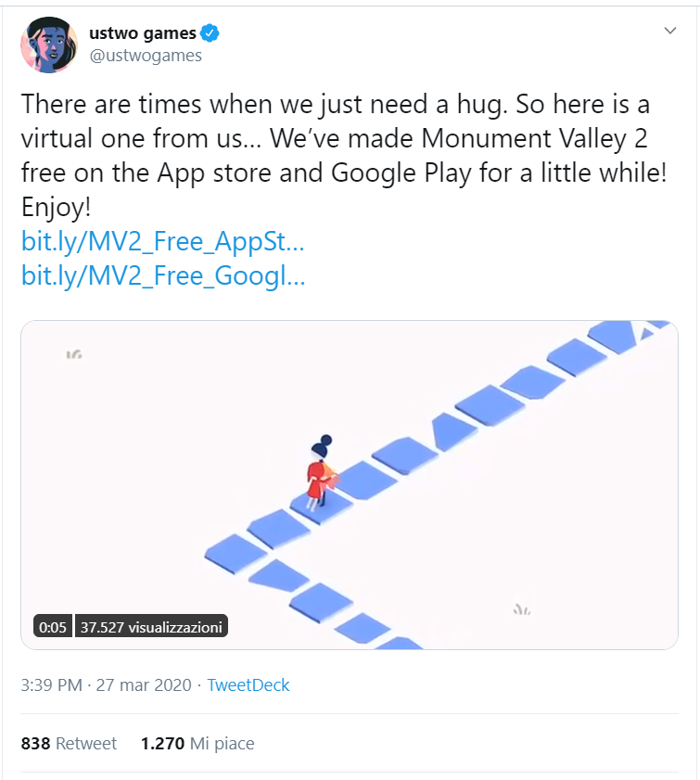Screen dimensions: 700x780
Task: Open the ustwo games display name
Action: point(142,33)
